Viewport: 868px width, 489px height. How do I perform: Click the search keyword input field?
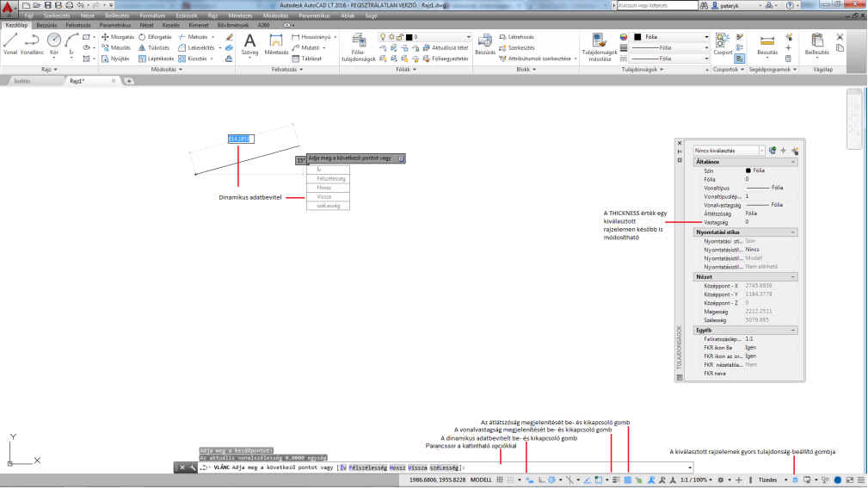click(x=657, y=5)
